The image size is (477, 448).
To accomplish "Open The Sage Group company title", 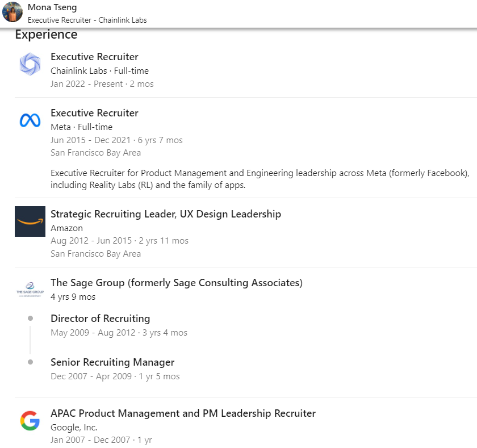I will 177,283.
